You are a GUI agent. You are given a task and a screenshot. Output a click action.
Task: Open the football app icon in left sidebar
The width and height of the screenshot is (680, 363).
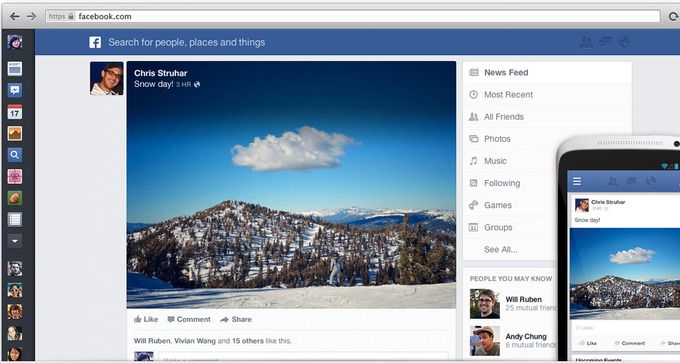tap(15, 198)
